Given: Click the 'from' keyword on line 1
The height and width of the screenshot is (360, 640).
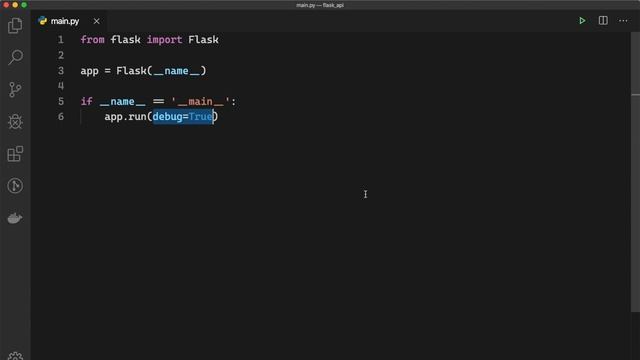Looking at the screenshot, I should [92, 40].
